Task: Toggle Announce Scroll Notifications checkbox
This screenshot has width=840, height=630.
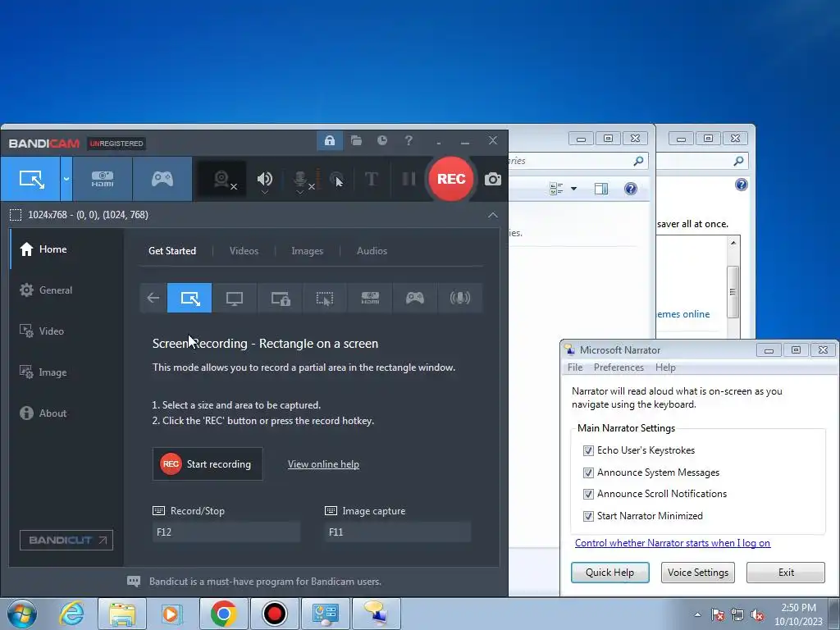Action: coord(588,494)
